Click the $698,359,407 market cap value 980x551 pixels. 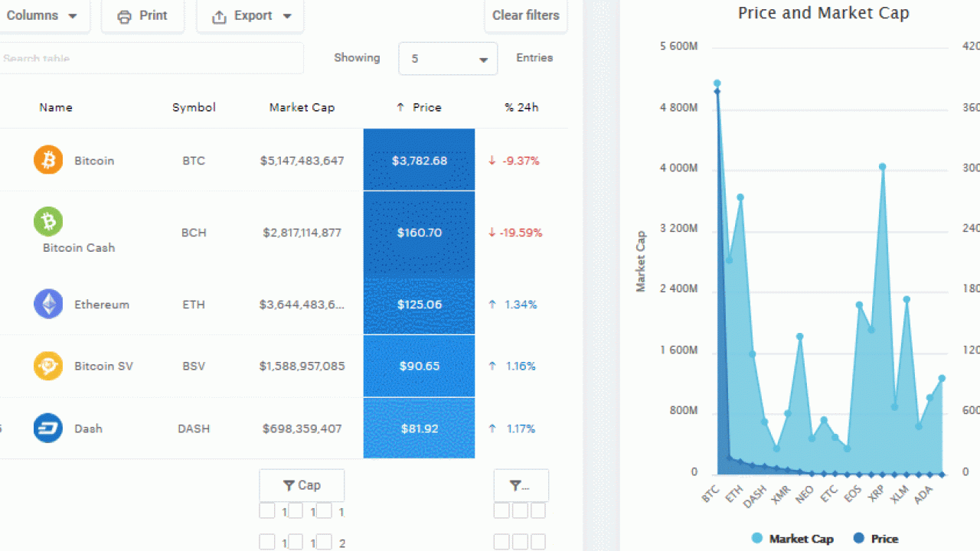[302, 429]
